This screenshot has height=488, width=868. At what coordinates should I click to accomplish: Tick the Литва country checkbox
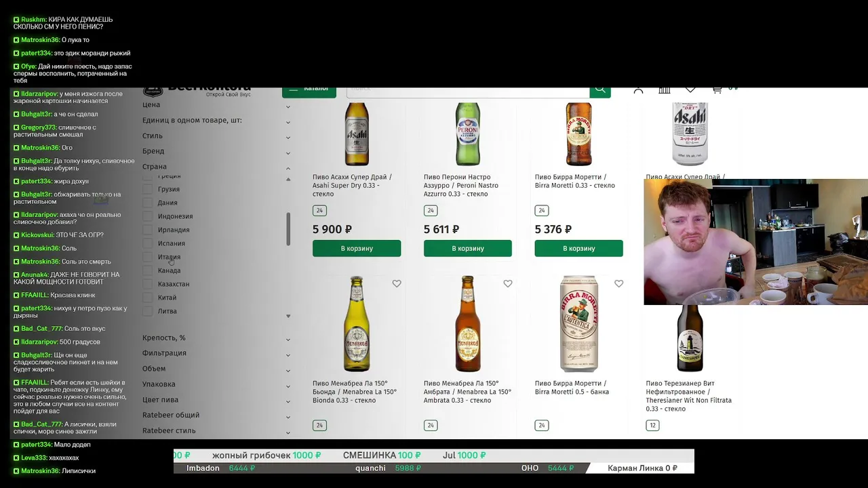point(147,311)
